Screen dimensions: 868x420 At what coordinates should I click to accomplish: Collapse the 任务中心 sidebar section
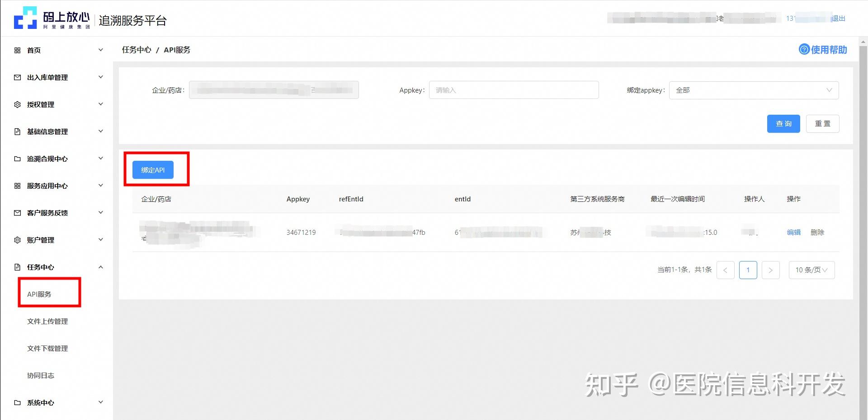coord(100,267)
